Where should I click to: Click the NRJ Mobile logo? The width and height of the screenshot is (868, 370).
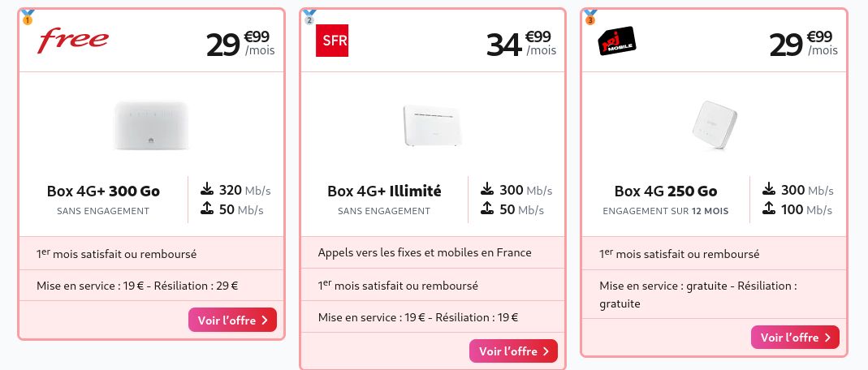(615, 41)
